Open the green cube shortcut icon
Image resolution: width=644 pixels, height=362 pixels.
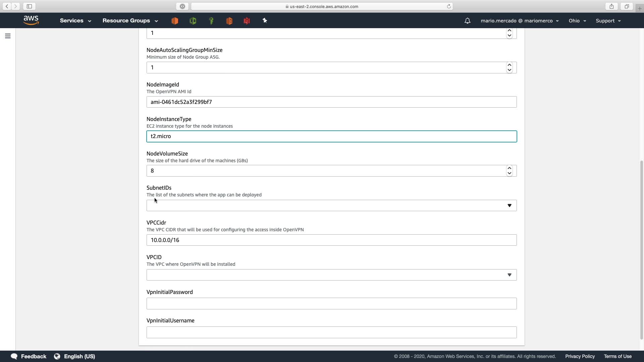(x=193, y=21)
